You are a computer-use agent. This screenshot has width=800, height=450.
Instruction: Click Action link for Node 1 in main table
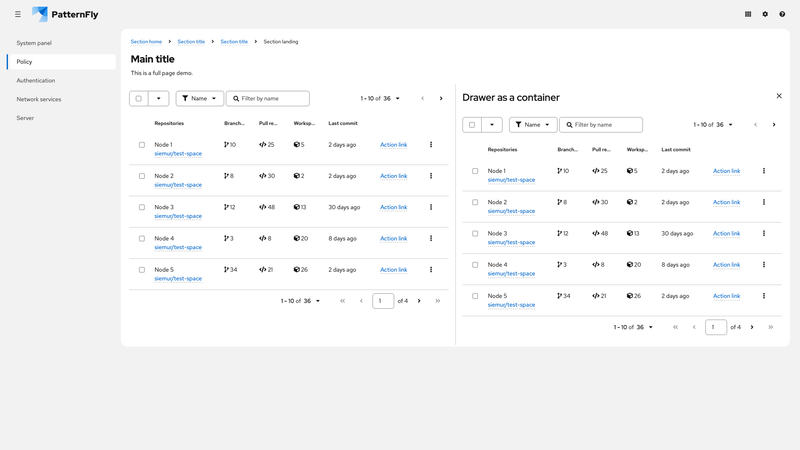coord(393,145)
